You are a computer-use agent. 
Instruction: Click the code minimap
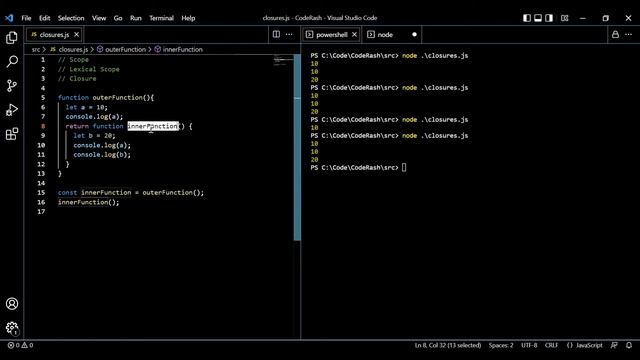(283, 61)
